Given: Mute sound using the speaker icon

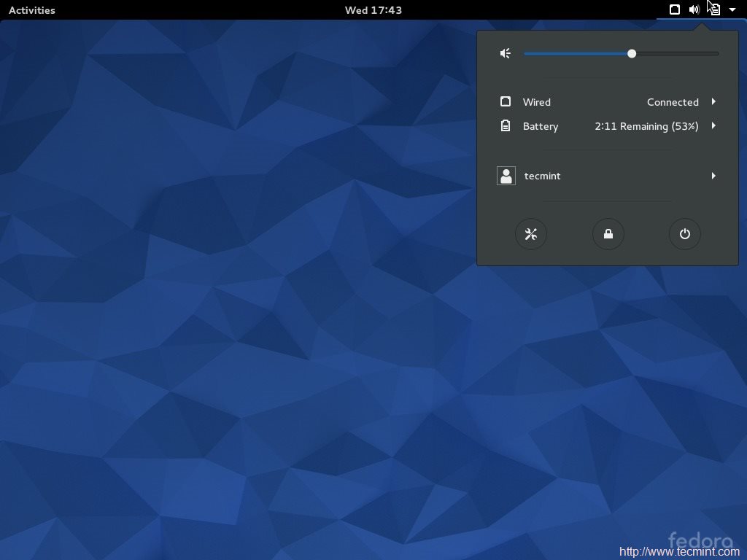Looking at the screenshot, I should [x=505, y=53].
